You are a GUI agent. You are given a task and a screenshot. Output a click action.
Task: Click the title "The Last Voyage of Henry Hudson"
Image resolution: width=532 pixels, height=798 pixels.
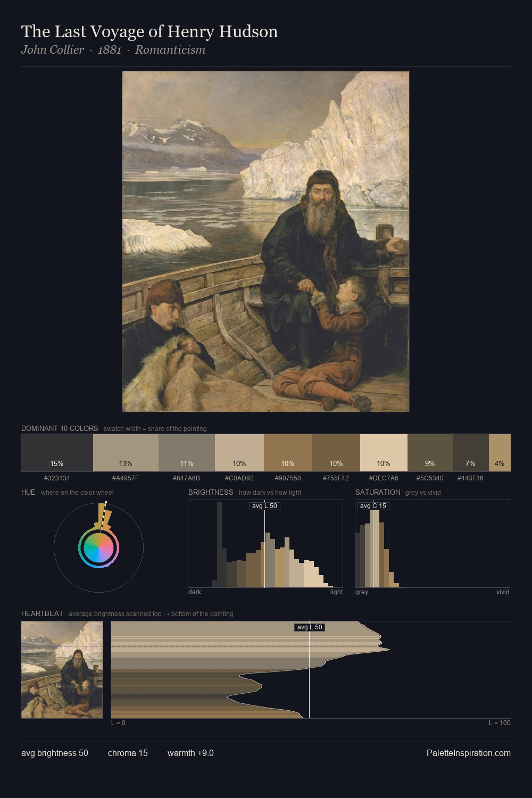[x=149, y=31]
